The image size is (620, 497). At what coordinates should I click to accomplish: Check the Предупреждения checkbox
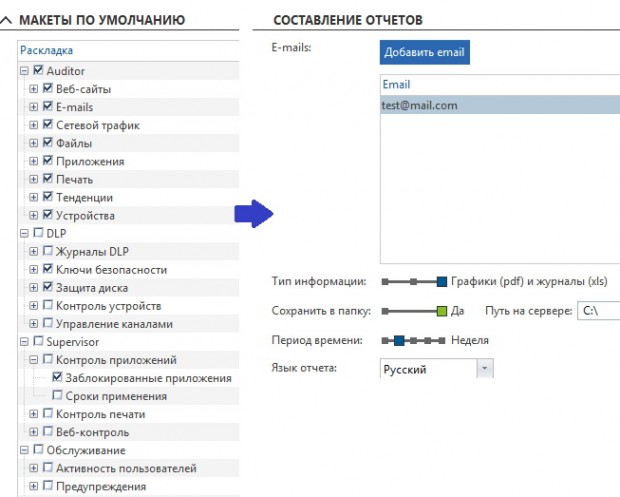tap(48, 485)
